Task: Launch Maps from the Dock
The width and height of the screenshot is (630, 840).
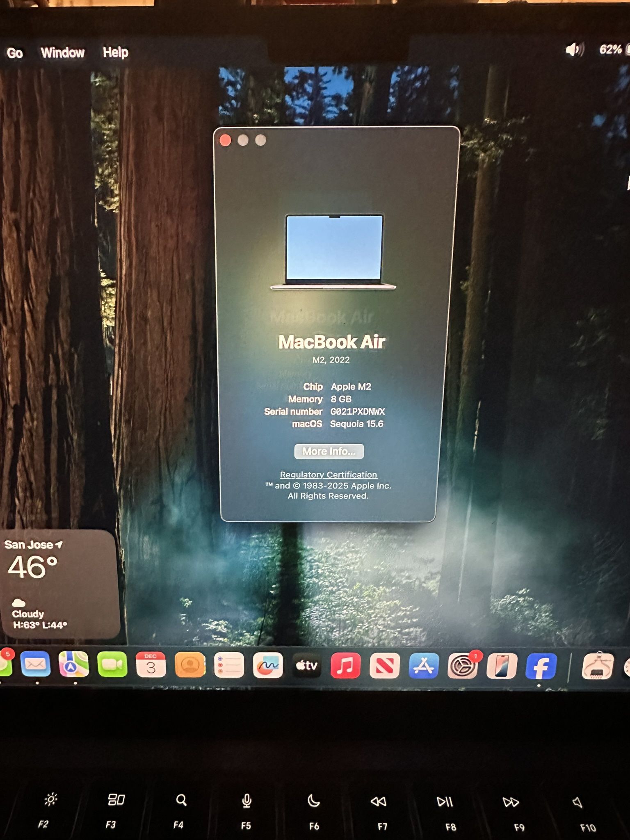Action: 74,664
